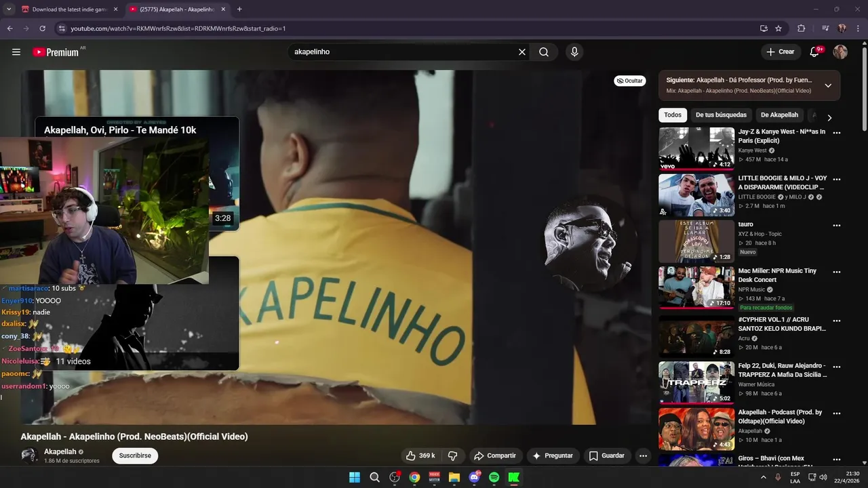Open Chrome three-dot menu
Image resolution: width=868 pixels, height=488 pixels.
(x=859, y=28)
